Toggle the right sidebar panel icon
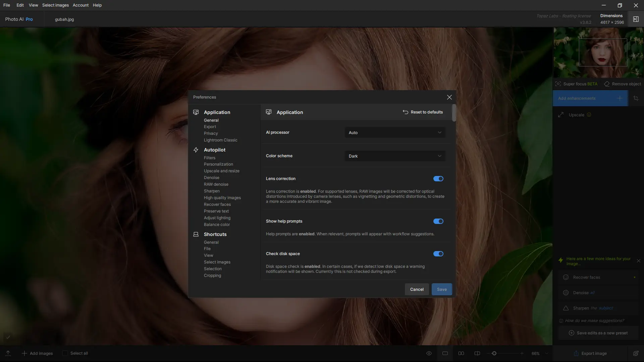 636,19
